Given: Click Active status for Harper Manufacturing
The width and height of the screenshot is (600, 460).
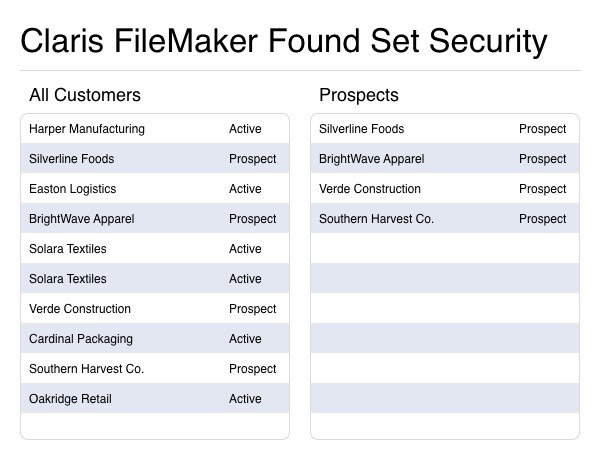Looking at the screenshot, I should tap(245, 129).
